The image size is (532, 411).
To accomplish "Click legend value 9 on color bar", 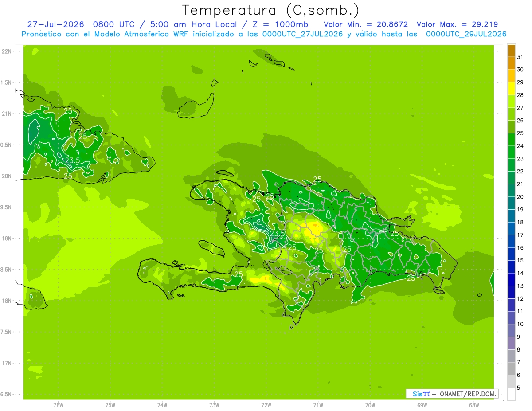I will (x=518, y=337).
